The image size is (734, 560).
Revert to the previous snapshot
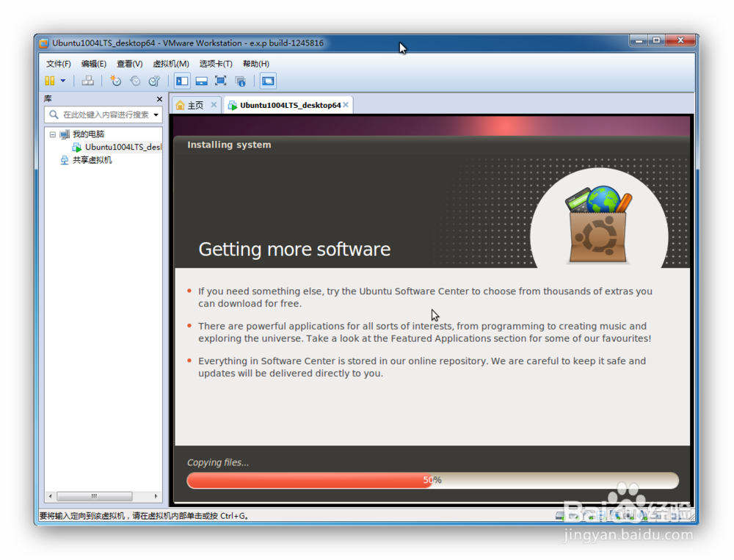click(x=135, y=81)
